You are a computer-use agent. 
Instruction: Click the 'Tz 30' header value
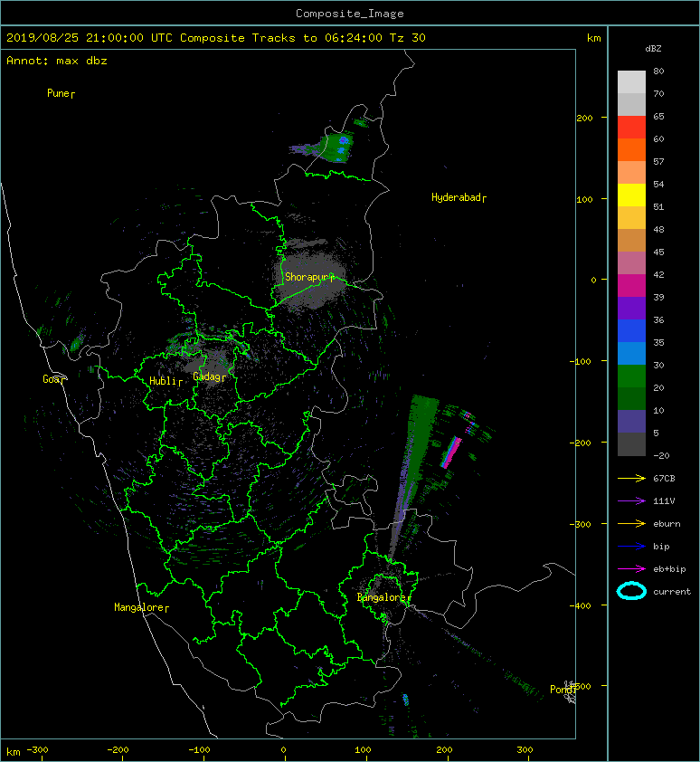[x=408, y=38]
